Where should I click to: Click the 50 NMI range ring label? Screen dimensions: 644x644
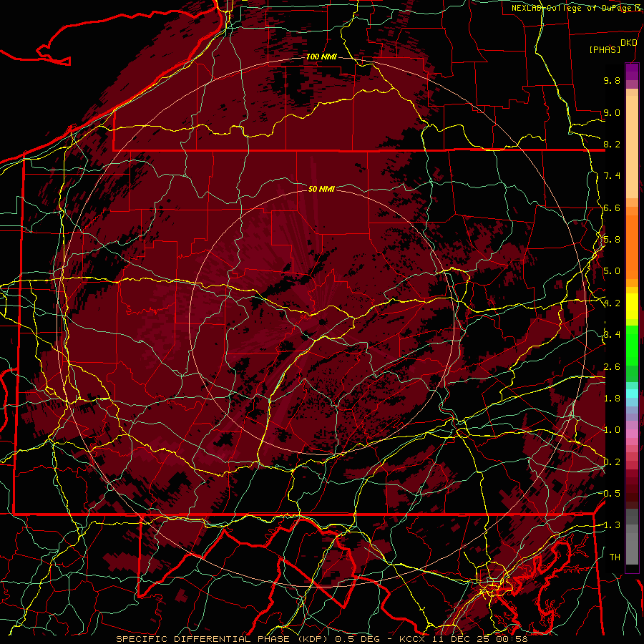(x=321, y=189)
